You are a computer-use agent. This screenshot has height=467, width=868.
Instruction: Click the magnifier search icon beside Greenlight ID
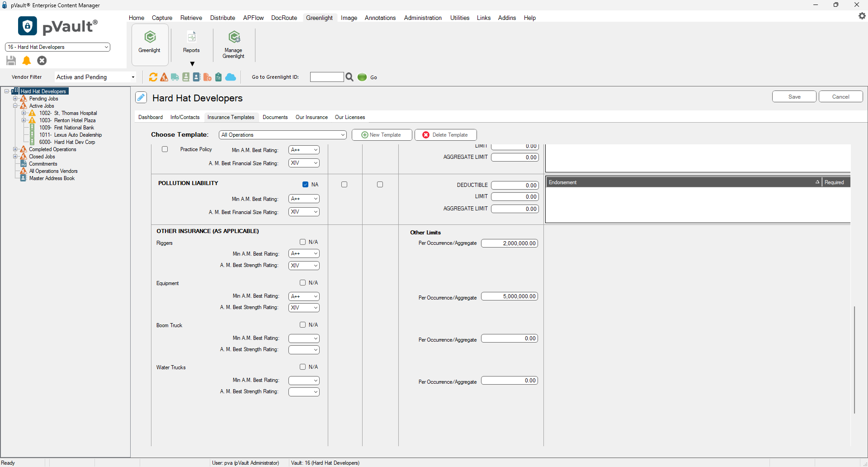coord(349,77)
